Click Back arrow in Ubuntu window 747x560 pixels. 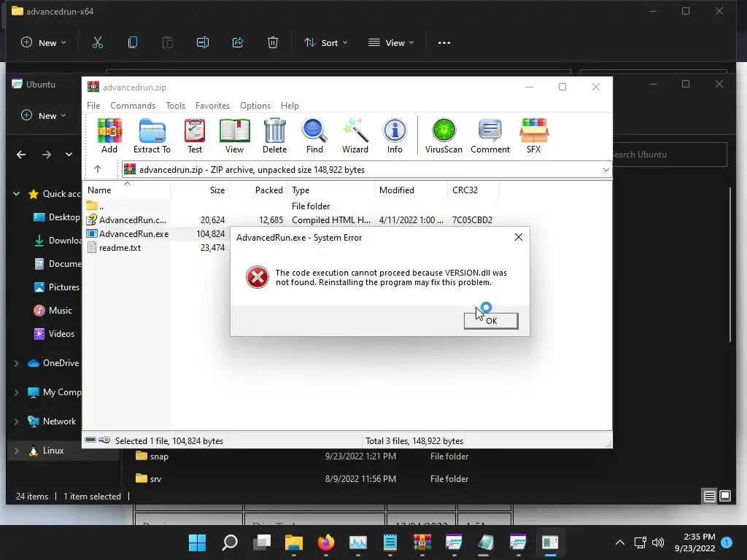click(x=21, y=155)
